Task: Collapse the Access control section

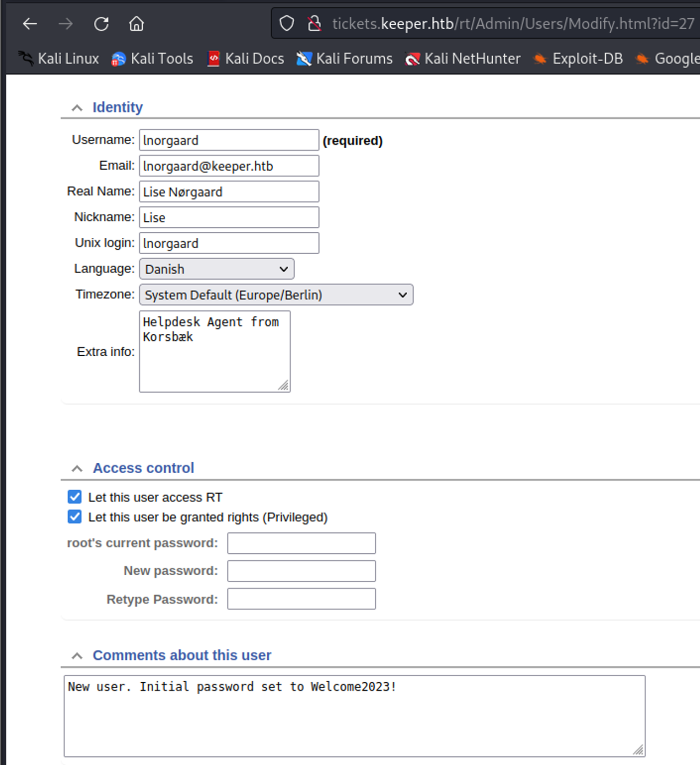Action: [77, 469]
